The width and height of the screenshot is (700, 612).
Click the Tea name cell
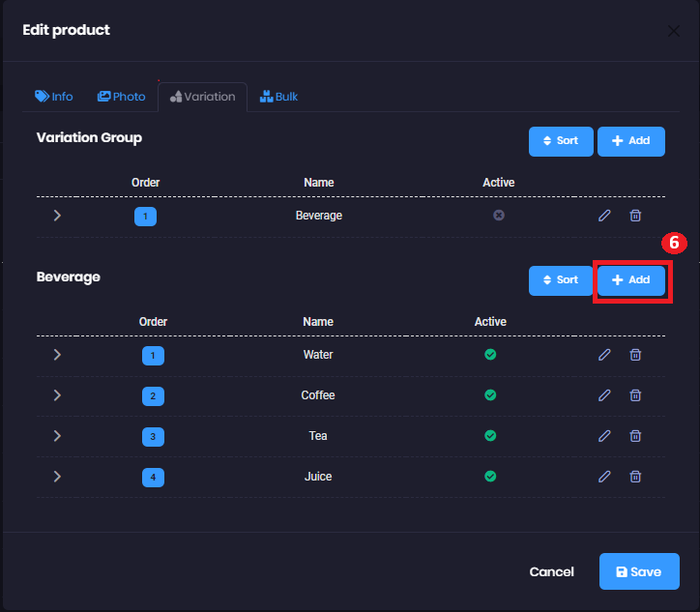click(x=318, y=436)
